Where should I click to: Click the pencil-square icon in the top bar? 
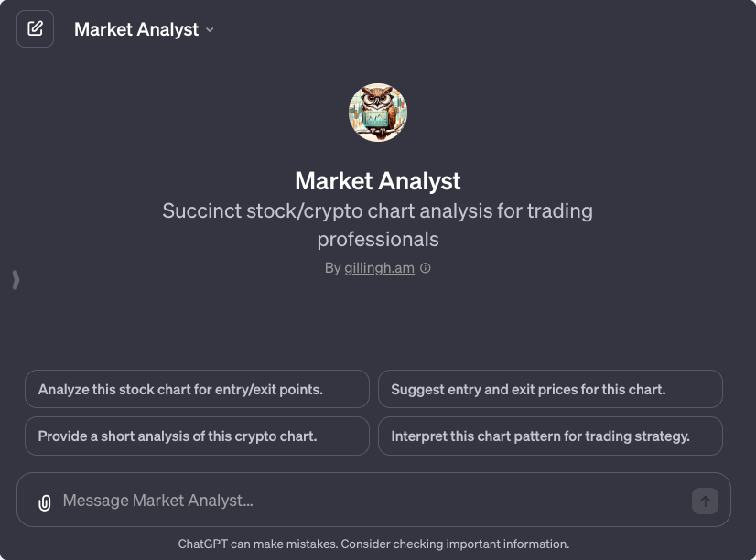[35, 28]
